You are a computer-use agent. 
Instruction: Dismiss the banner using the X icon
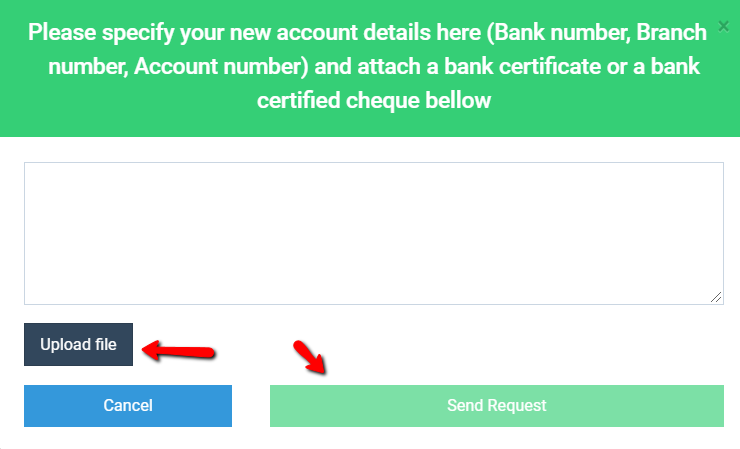click(x=723, y=26)
